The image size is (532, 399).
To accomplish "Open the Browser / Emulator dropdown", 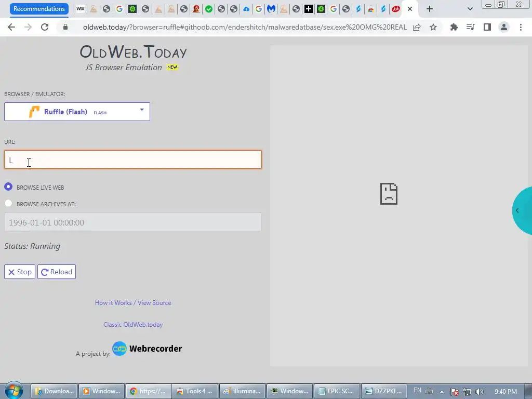I will [x=77, y=112].
